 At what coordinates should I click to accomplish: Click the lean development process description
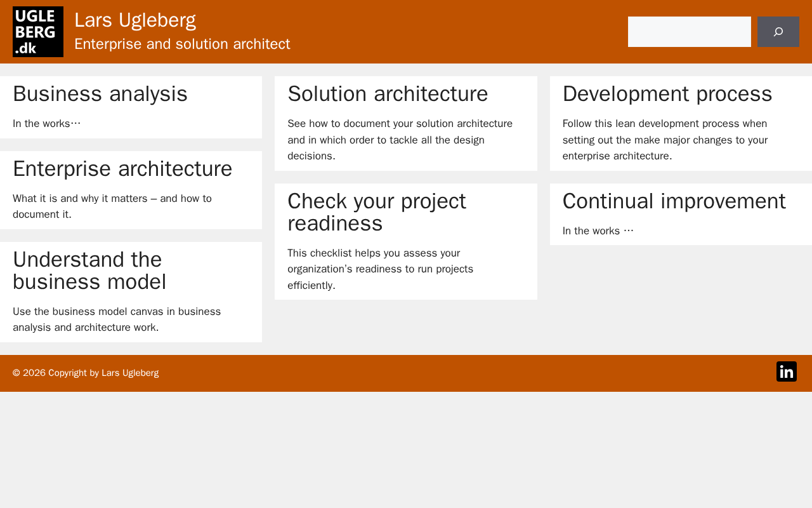click(x=665, y=140)
